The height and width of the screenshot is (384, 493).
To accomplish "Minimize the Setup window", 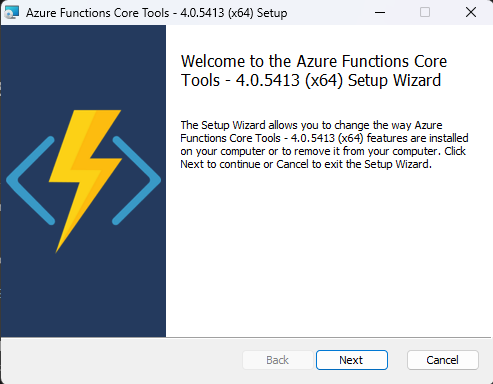I will [380, 13].
